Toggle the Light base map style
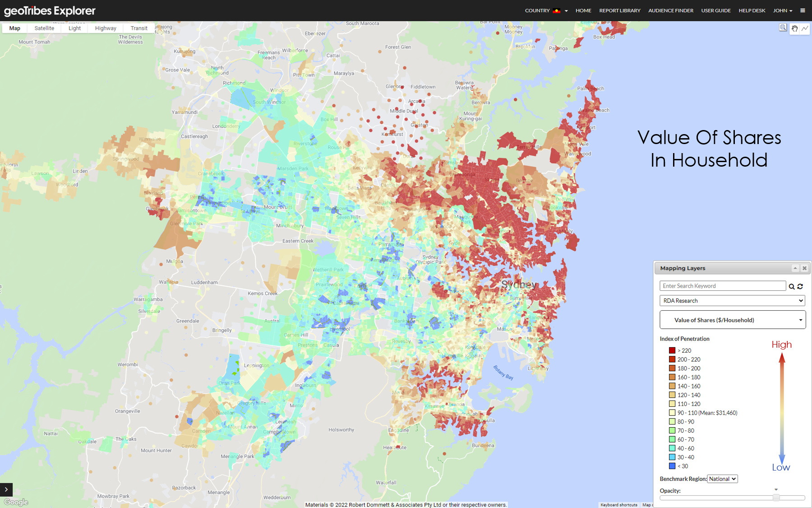This screenshot has height=508, width=812. point(74,28)
